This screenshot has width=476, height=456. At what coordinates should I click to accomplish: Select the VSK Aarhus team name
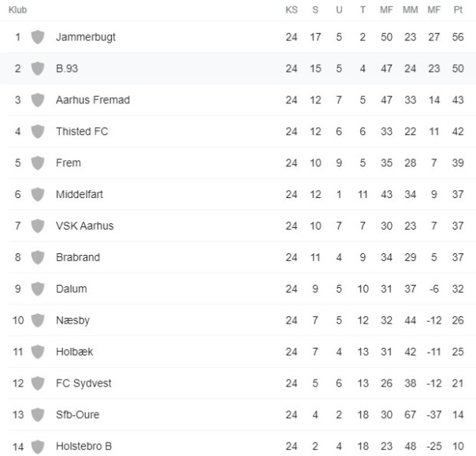tap(84, 226)
